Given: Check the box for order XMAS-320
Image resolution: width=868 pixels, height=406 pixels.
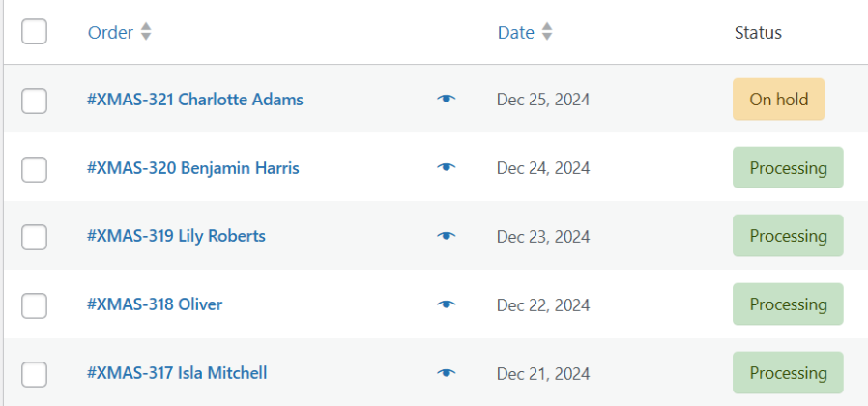Looking at the screenshot, I should 34,168.
